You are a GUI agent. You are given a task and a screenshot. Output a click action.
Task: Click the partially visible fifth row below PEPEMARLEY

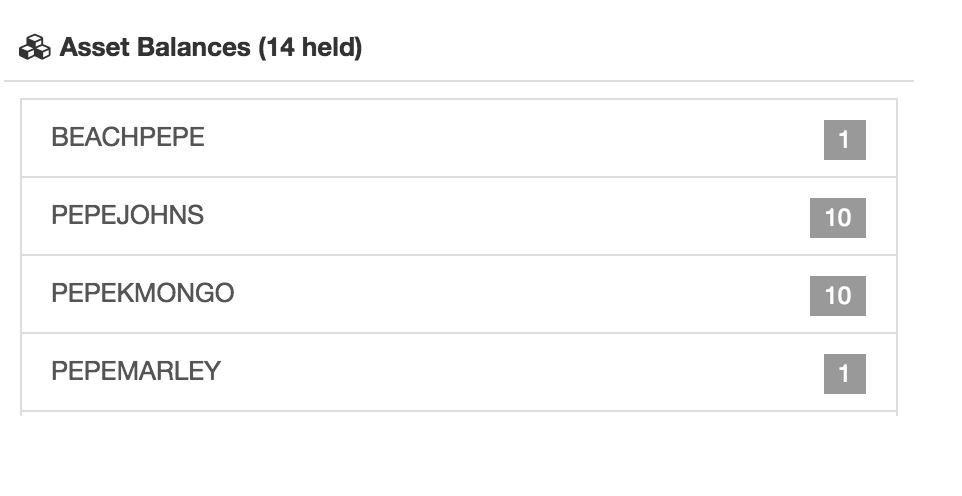pos(459,414)
